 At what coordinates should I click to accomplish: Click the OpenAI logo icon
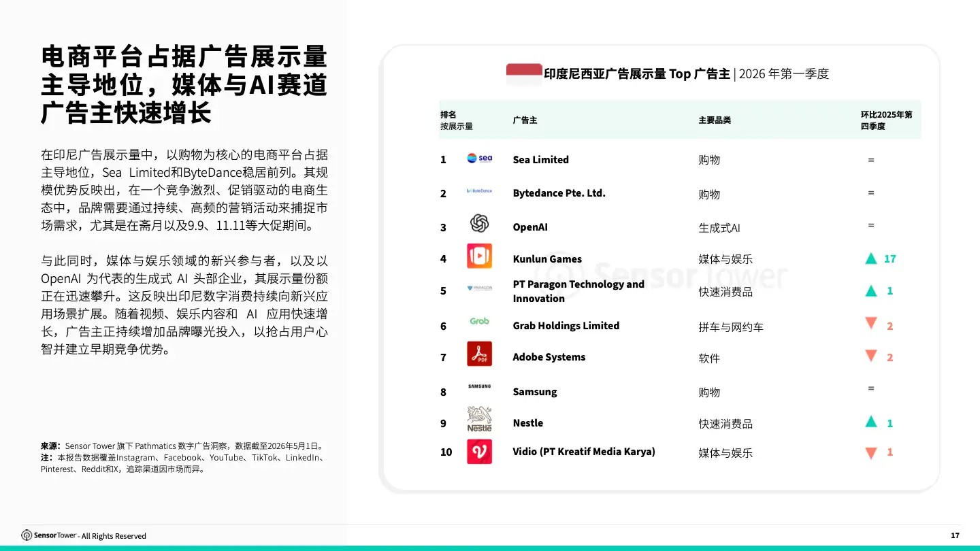[x=479, y=223]
